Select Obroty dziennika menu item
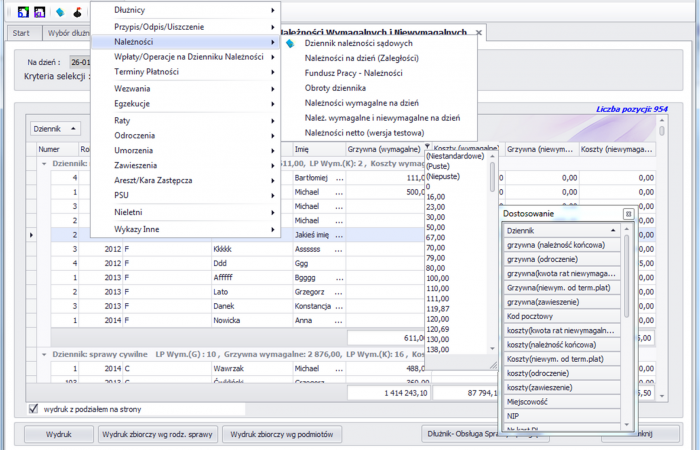 click(379, 88)
